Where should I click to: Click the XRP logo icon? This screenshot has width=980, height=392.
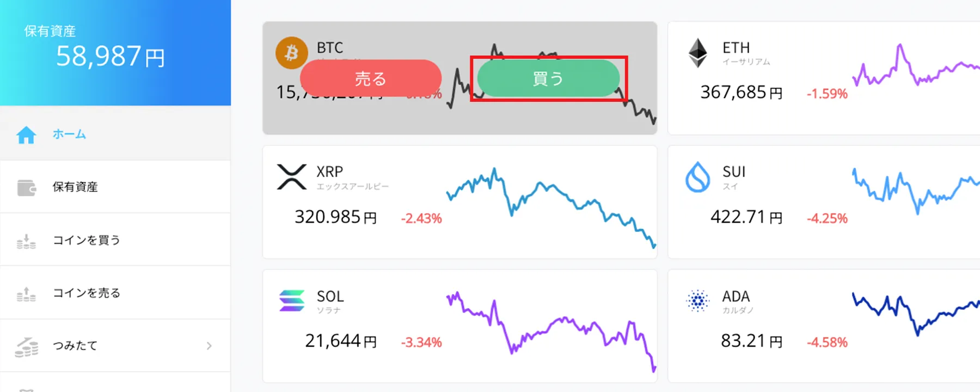click(292, 177)
